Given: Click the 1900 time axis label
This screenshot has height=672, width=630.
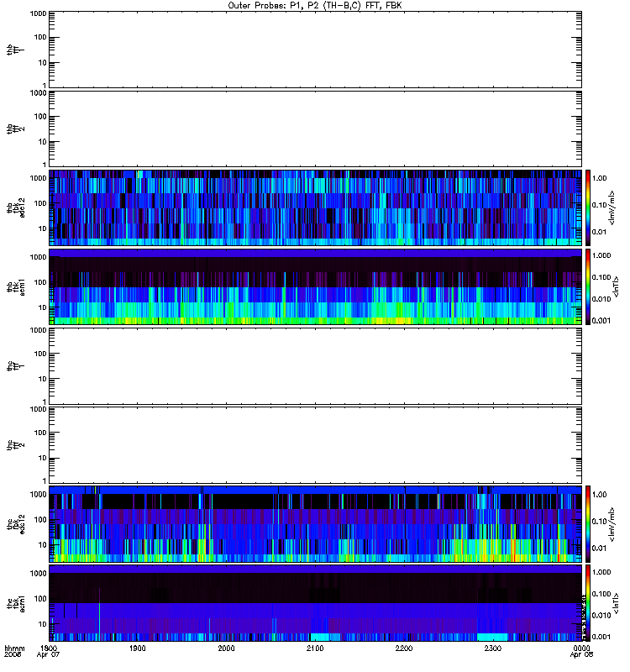Looking at the screenshot, I should pos(138,648).
